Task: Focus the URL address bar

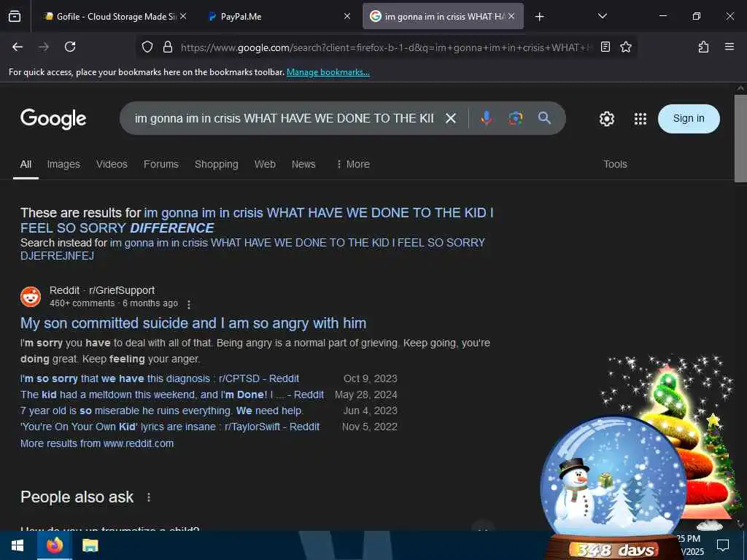Action: tap(386, 47)
